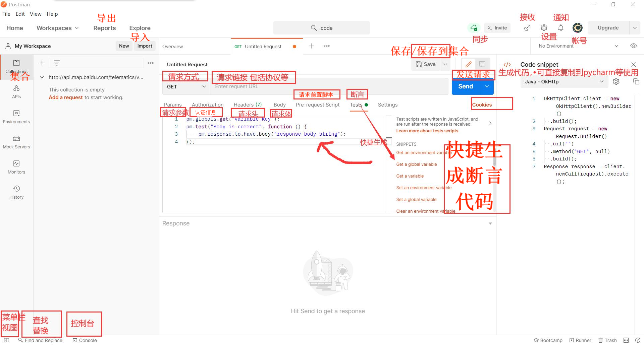Open Bootcamp from status bar
644x345 pixels.
(548, 340)
